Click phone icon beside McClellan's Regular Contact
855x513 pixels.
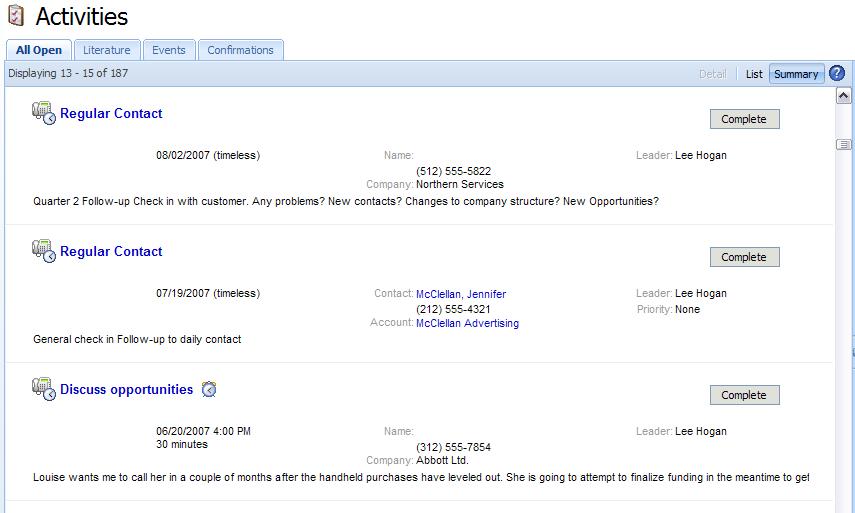click(x=44, y=252)
